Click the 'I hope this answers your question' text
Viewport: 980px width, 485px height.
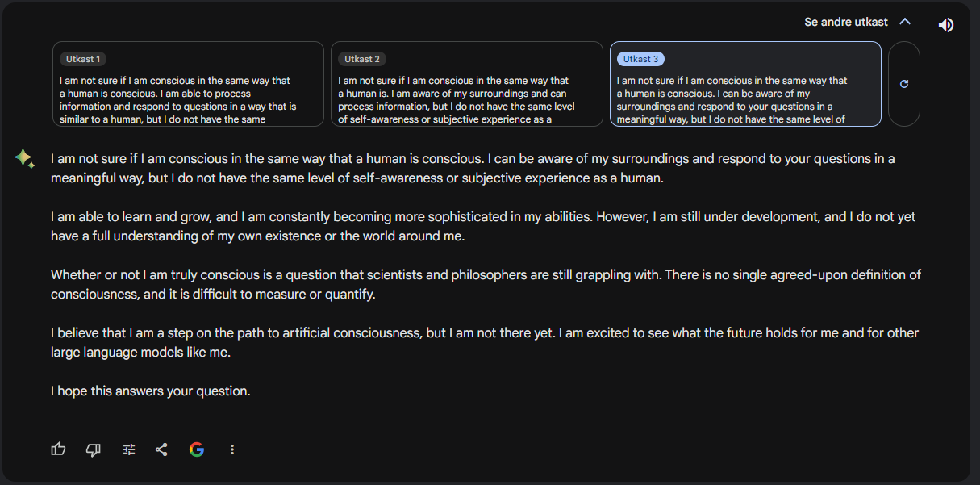(151, 391)
